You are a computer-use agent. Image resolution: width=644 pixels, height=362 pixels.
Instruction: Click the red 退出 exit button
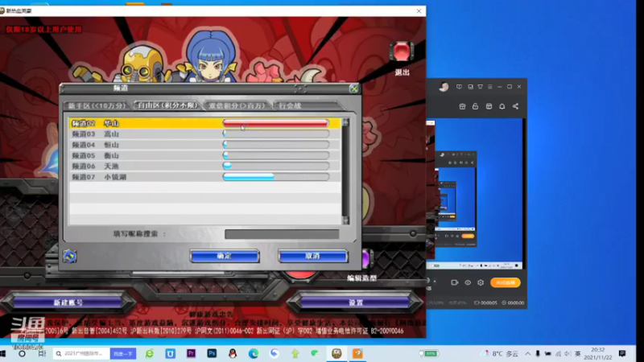401,51
